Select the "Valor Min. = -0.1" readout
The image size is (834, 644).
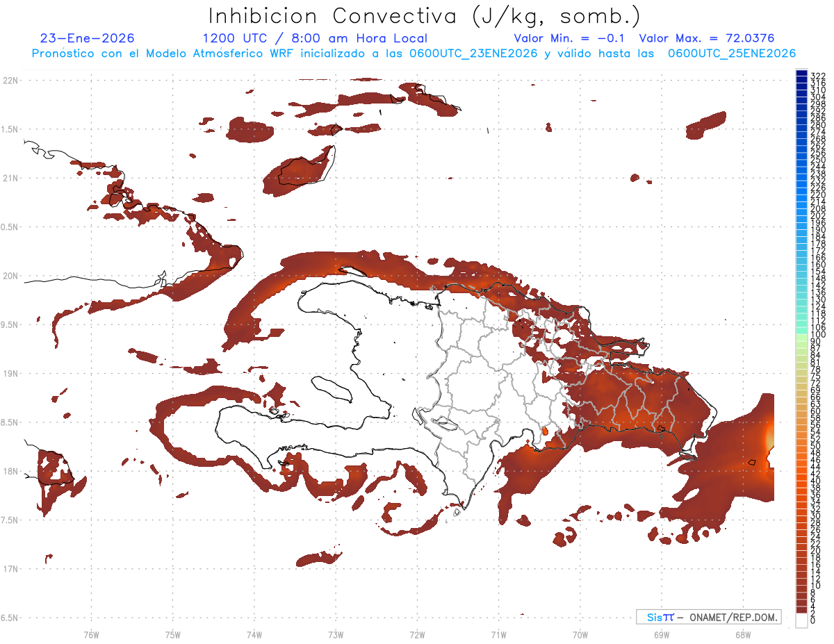(570, 38)
